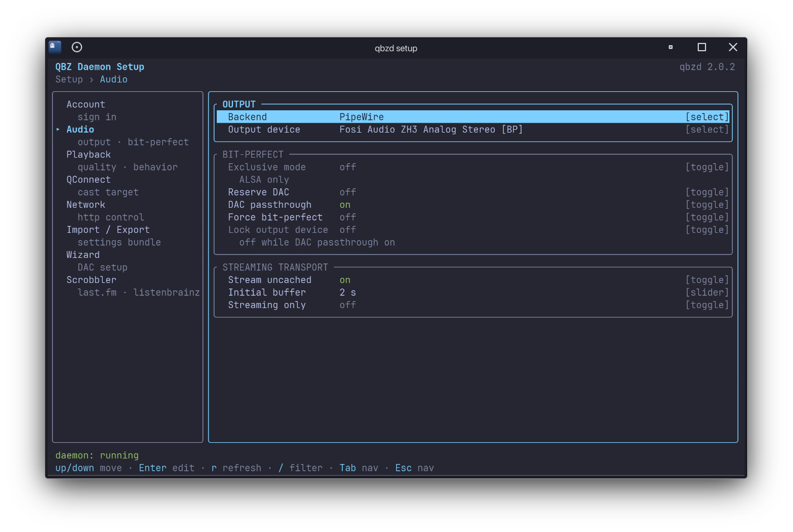Click the 'Esc nav' hint

pos(415,468)
